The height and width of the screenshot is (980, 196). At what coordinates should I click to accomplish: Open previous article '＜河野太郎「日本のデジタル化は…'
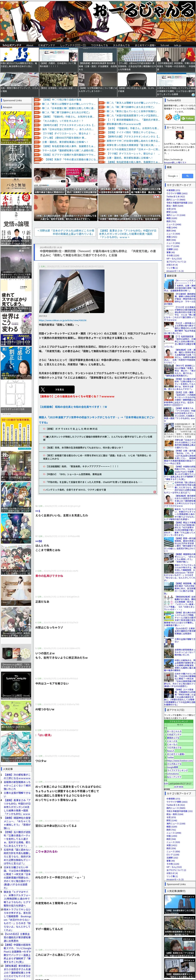click(66, 232)
